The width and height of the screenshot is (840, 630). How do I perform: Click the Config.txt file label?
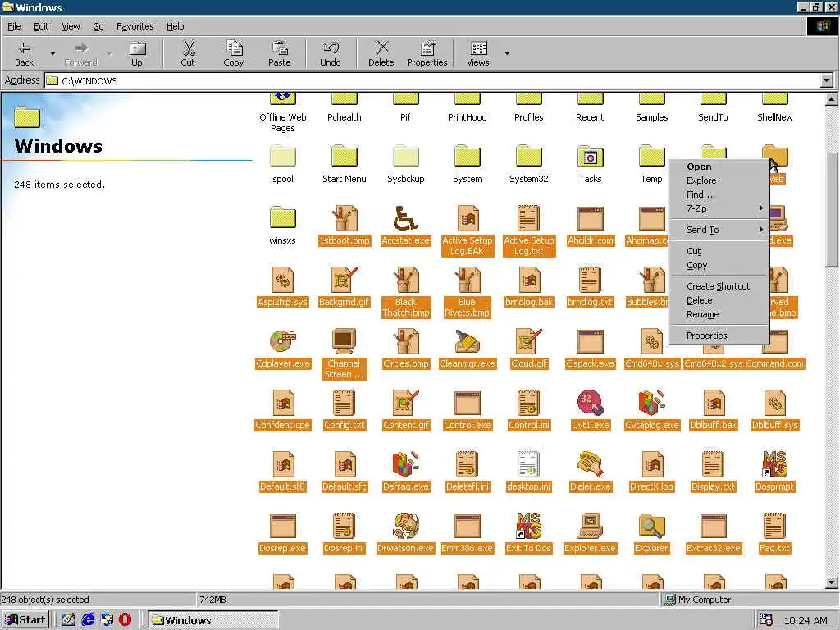click(345, 425)
